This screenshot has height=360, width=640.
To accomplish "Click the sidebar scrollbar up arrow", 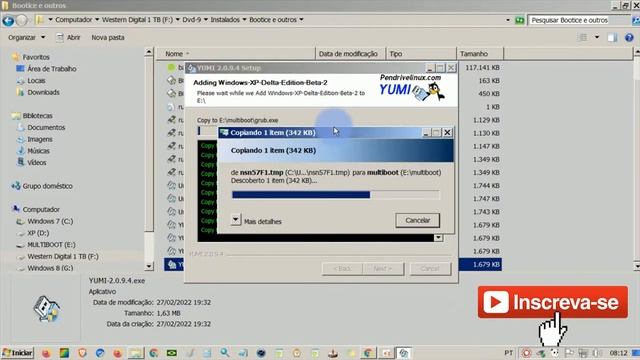I will [x=149, y=52].
